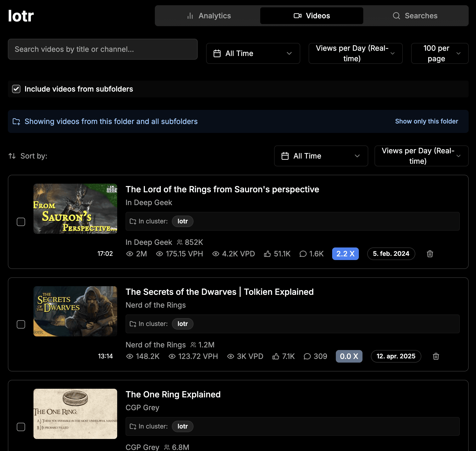Click subscribers icon next to 852K
This screenshot has height=451, width=476.
tap(180, 242)
